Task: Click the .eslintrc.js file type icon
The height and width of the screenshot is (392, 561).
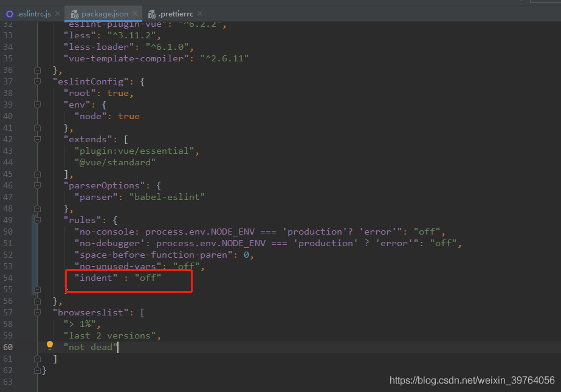Action: coord(9,13)
